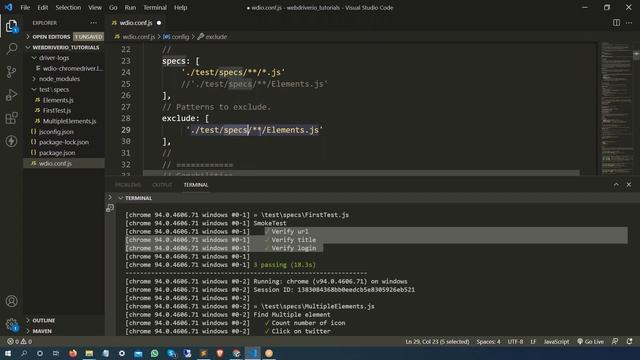640x360 pixels.
Task: Open the Search view in activity bar
Action: point(11,49)
